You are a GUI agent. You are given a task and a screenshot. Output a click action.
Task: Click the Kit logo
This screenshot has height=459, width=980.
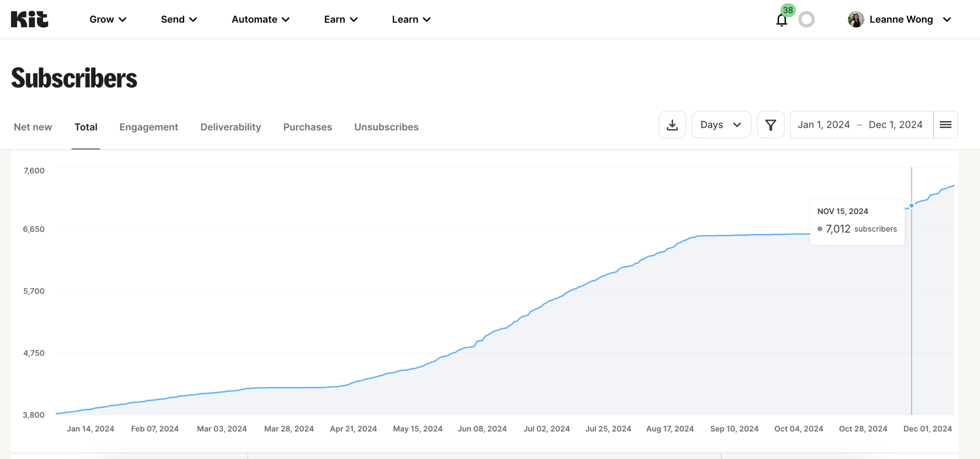click(x=29, y=19)
